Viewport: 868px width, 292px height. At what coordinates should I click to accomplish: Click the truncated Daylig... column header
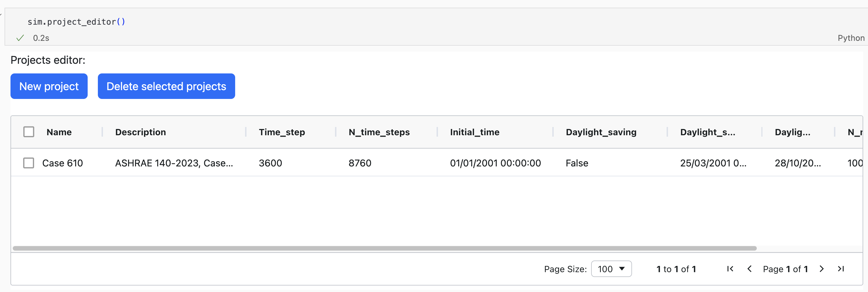(793, 132)
